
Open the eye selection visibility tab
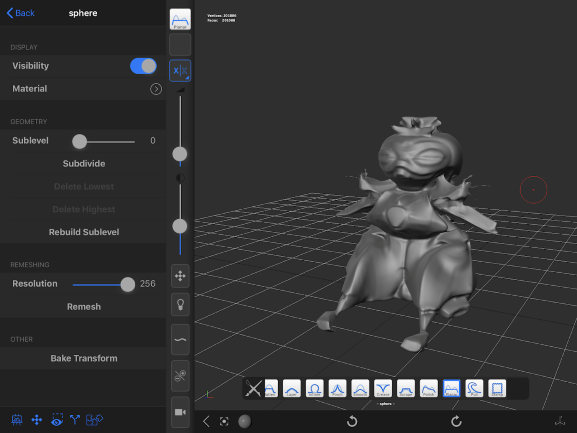57,420
